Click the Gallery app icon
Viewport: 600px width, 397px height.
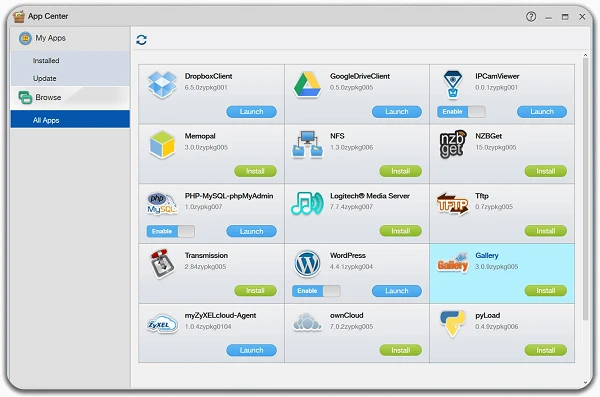click(453, 263)
